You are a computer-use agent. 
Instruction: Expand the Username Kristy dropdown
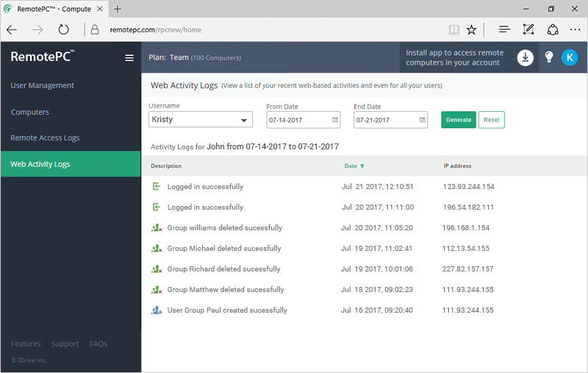201,120
